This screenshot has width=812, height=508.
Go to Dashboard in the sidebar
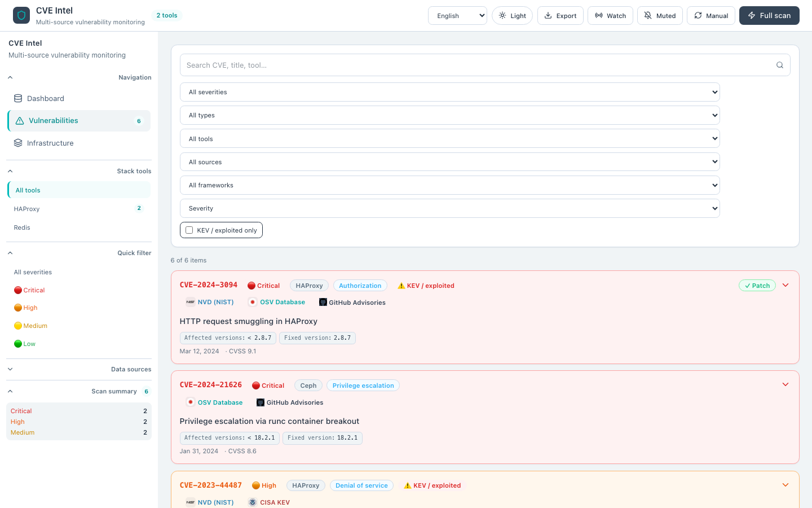click(79, 98)
